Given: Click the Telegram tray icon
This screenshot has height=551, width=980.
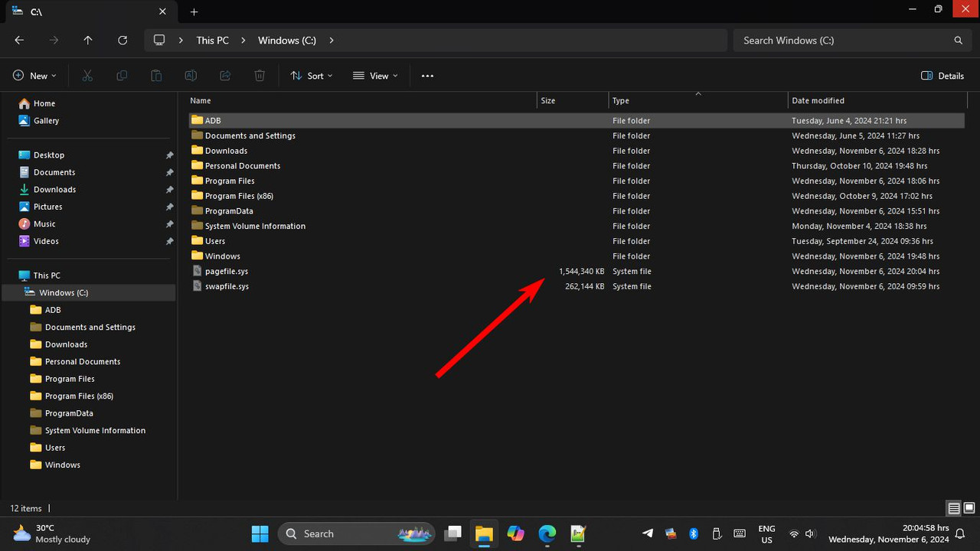Looking at the screenshot, I should 648,533.
